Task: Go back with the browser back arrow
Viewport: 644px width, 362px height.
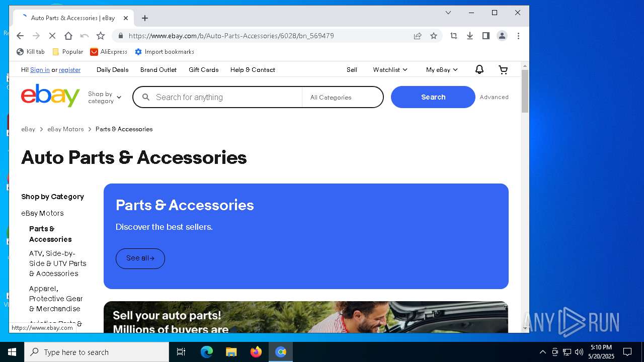Action: (20, 36)
